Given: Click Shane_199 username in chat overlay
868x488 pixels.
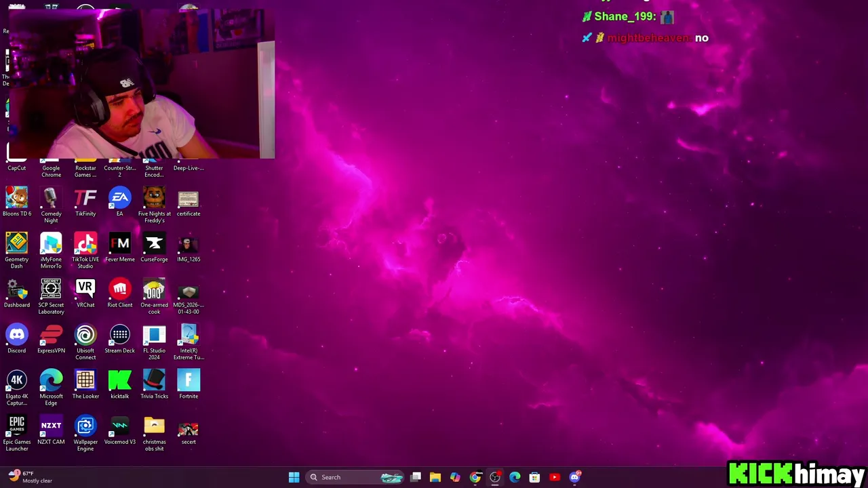Looking at the screenshot, I should (x=625, y=17).
